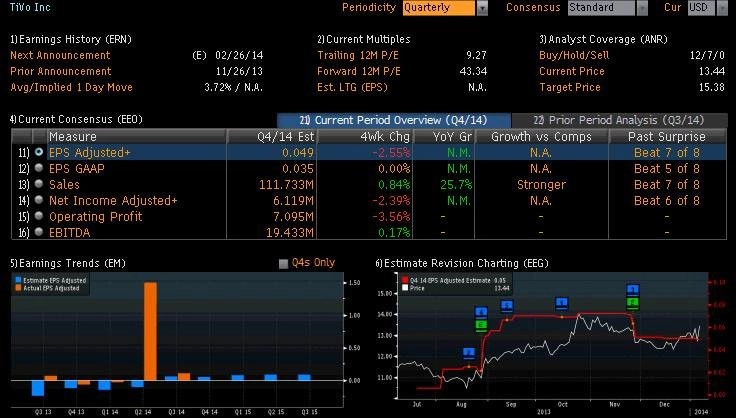The height and width of the screenshot is (418, 736).
Task: Click the Prior Announcement label
Action: click(61, 71)
